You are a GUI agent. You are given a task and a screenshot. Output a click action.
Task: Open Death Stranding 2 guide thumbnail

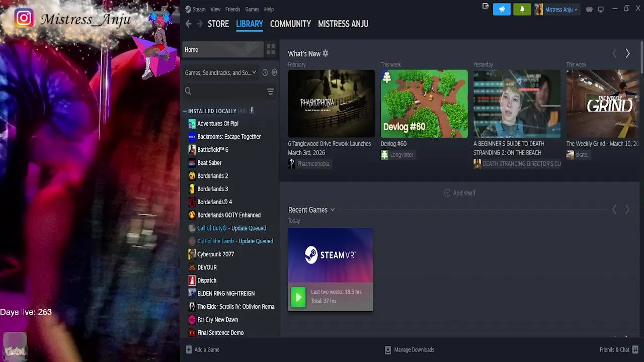[x=517, y=104]
